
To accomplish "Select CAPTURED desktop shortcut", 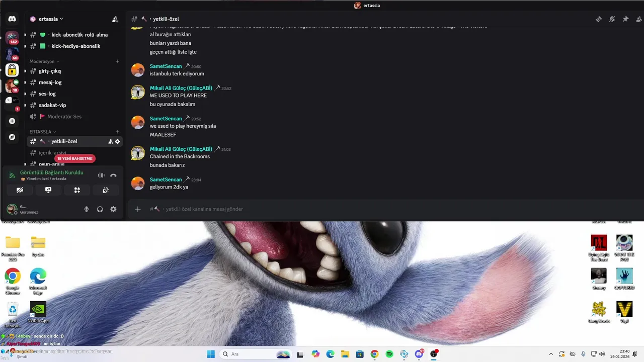I will click(x=624, y=279).
